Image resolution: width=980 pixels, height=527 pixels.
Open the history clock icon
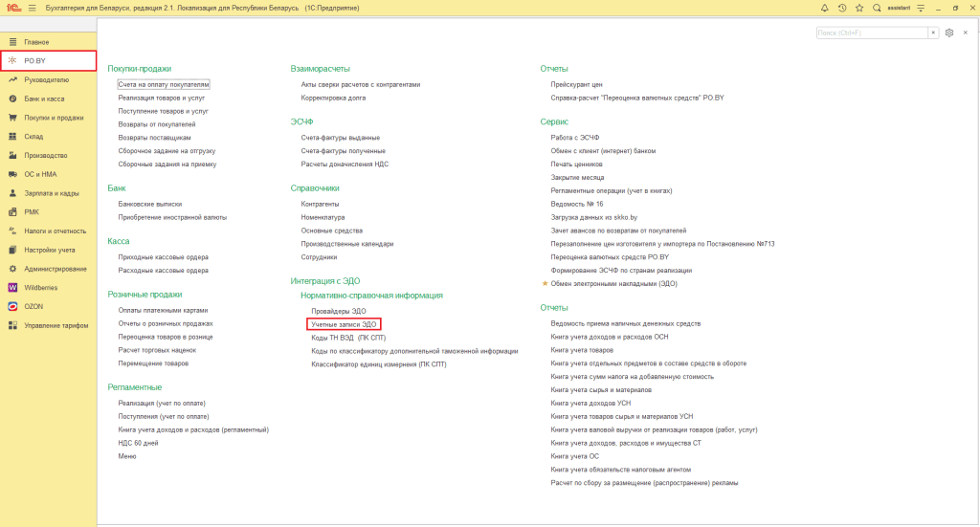(x=841, y=8)
